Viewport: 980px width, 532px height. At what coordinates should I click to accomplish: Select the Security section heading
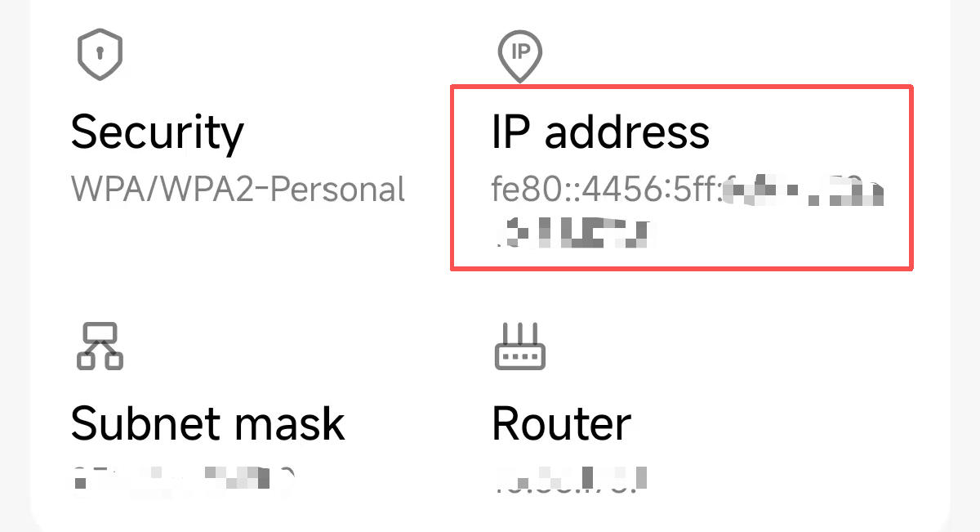click(158, 131)
